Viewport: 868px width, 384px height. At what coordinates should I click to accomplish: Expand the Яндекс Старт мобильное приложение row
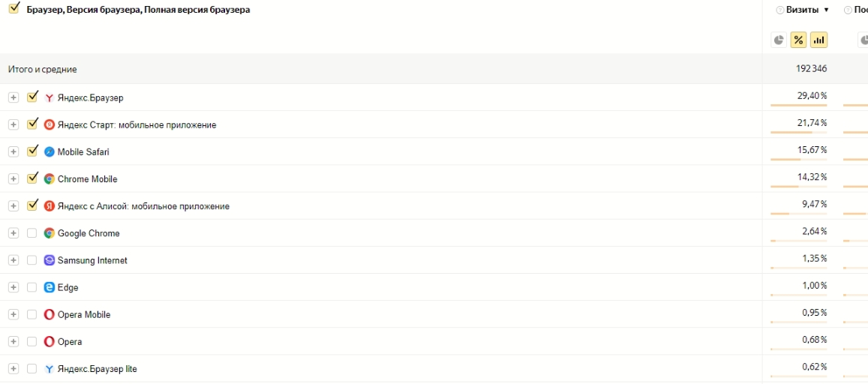pyautogui.click(x=14, y=125)
